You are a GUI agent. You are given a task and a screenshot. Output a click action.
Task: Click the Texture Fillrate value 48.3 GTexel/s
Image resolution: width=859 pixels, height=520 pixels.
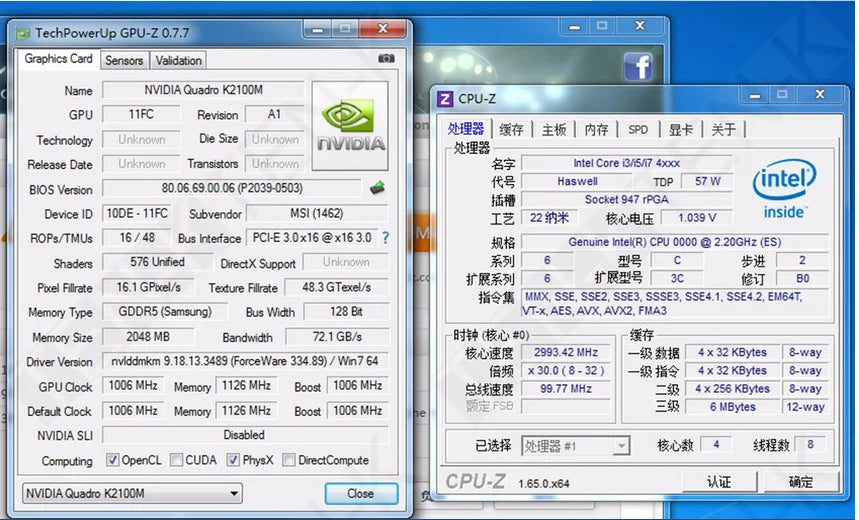(x=336, y=287)
